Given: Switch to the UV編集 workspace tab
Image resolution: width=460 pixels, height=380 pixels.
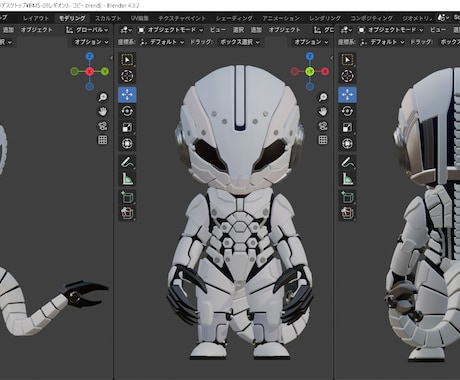Looking at the screenshot, I should [140, 18].
